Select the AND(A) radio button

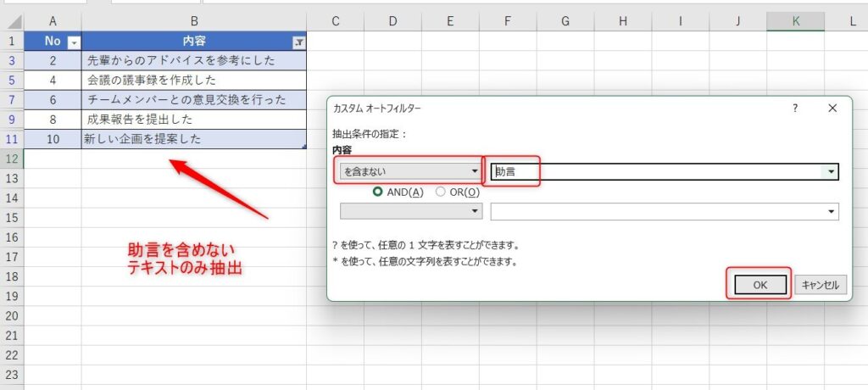379,192
